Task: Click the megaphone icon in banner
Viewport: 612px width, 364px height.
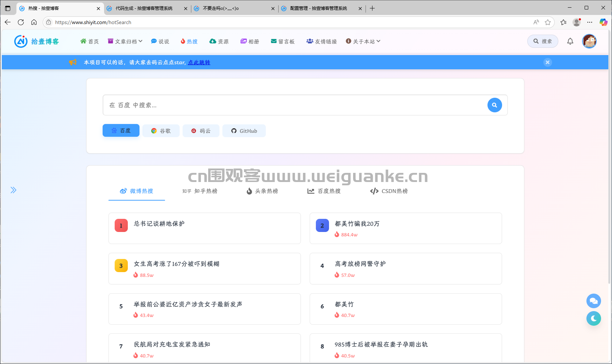Action: coord(73,62)
